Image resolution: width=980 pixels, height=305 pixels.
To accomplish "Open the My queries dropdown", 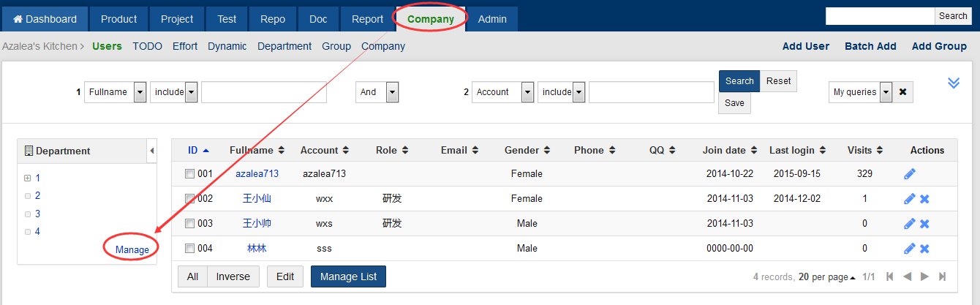I will (x=886, y=92).
